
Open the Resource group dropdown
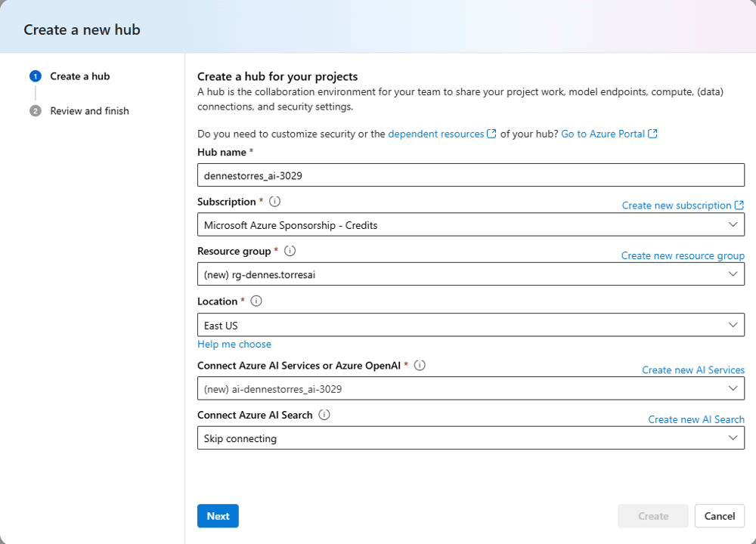point(470,274)
